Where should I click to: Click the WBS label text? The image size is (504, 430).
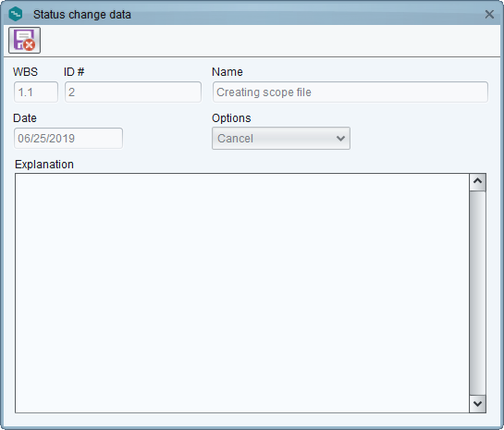[x=25, y=72]
